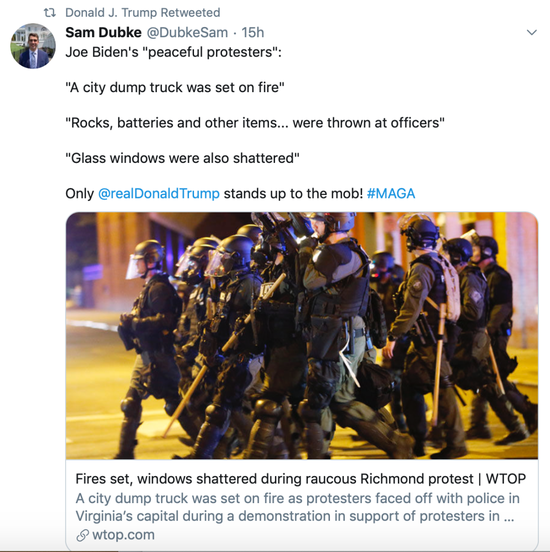
Task: Open the 15h tweet timestamp
Action: click(x=252, y=32)
